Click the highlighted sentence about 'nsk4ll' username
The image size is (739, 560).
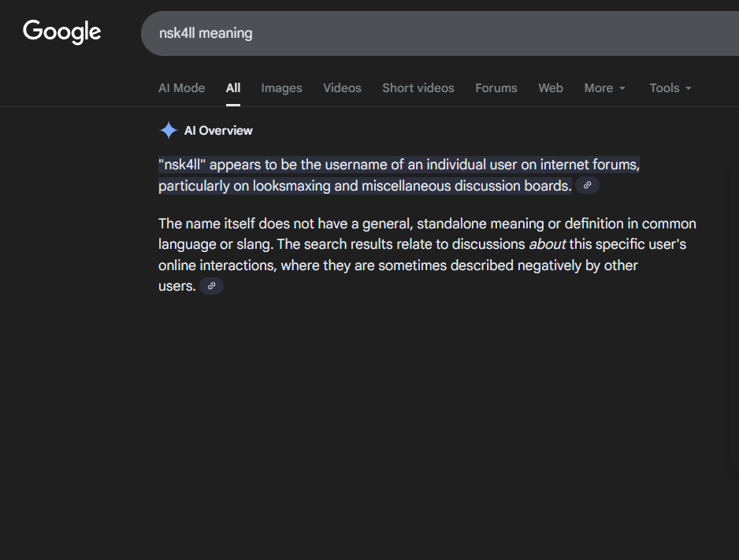tap(399, 175)
